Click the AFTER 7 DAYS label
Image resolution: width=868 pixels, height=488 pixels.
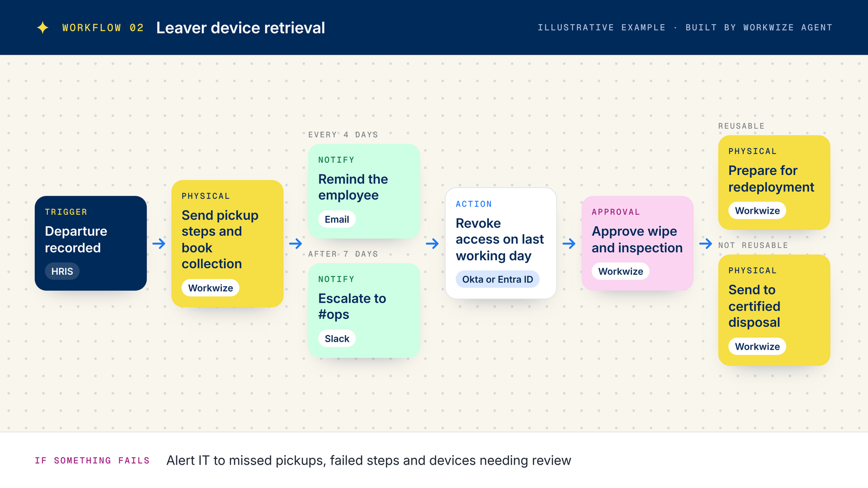343,254
